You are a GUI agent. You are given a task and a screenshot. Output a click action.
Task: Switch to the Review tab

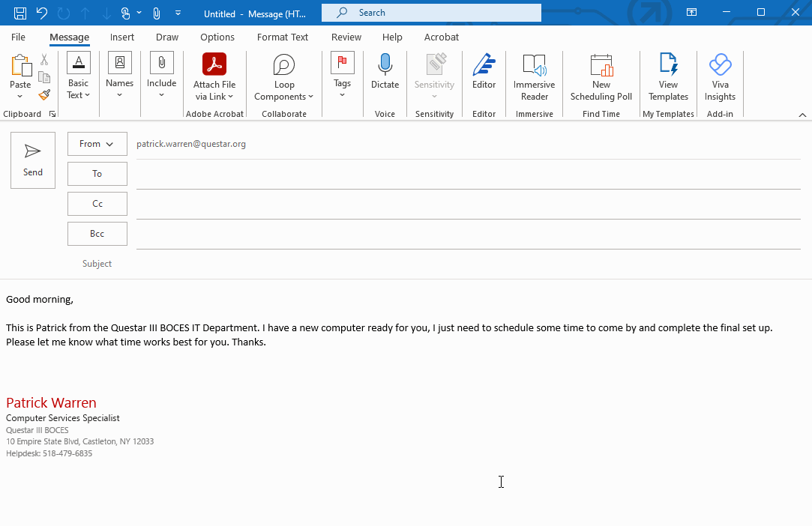(346, 37)
